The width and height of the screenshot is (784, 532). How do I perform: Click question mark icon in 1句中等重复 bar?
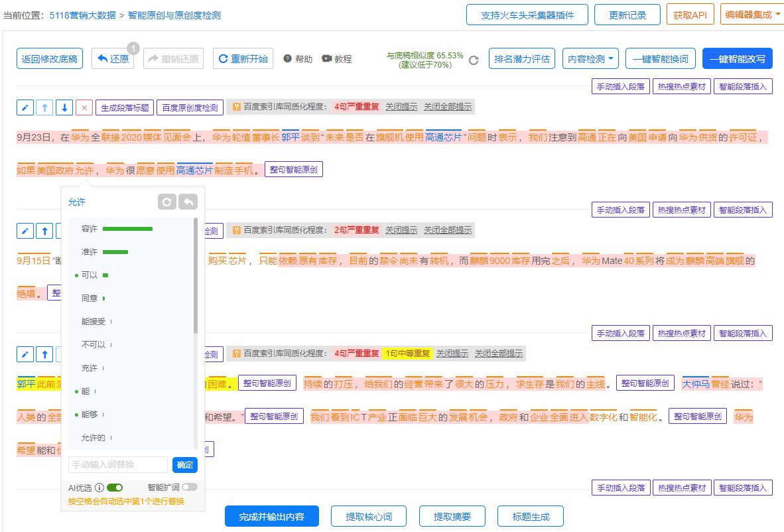pyautogui.click(x=237, y=354)
